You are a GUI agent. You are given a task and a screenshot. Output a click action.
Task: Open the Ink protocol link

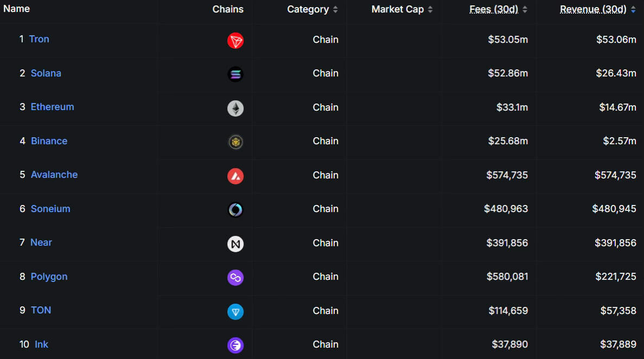coord(41,344)
